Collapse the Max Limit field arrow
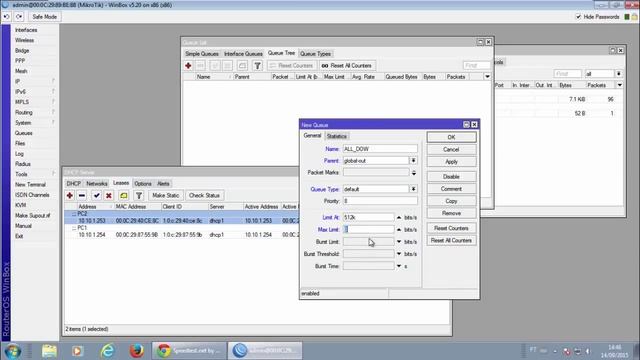640x360 pixels. coord(399,230)
